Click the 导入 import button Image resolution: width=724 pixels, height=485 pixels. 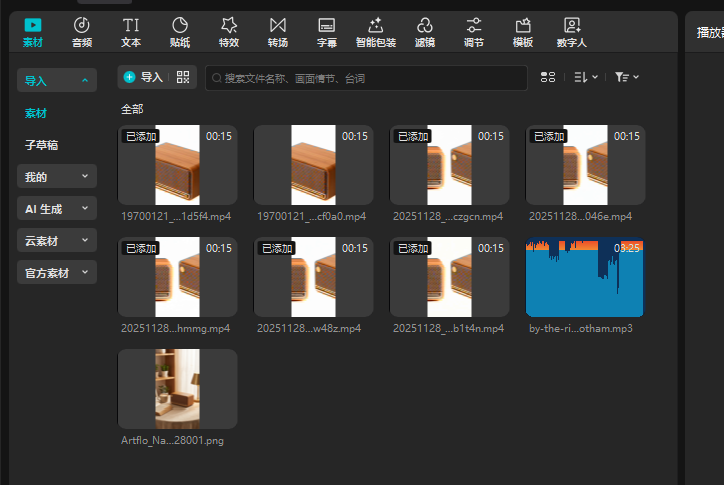[x=143, y=77]
